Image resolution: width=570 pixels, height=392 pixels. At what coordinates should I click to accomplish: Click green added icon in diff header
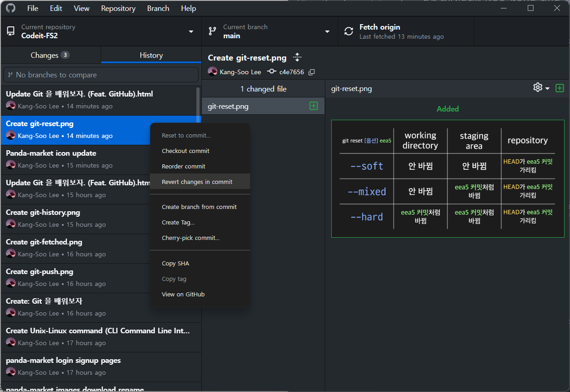(x=560, y=88)
